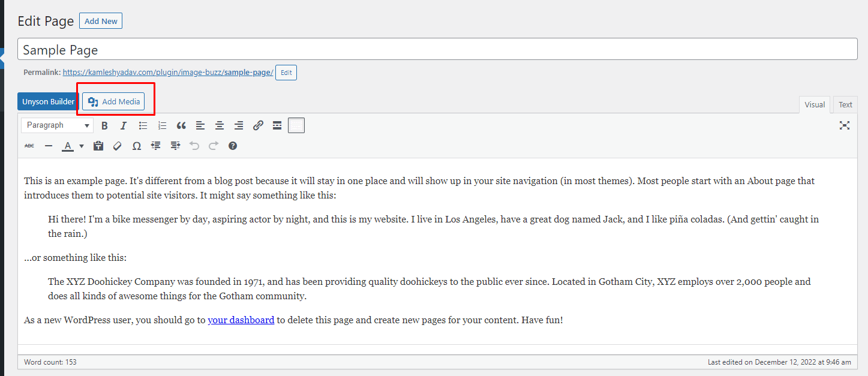Image resolution: width=868 pixels, height=376 pixels.
Task: Click the Add Media button
Action: pos(114,102)
